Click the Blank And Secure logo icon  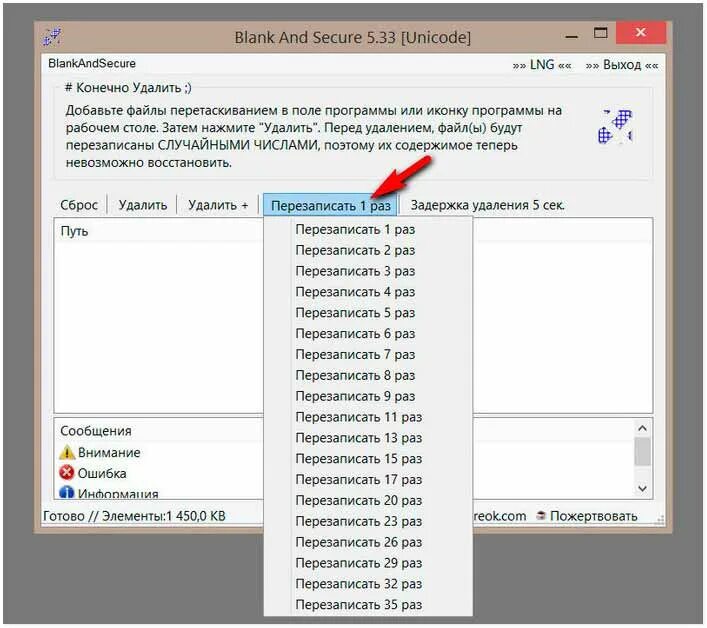click(615, 127)
